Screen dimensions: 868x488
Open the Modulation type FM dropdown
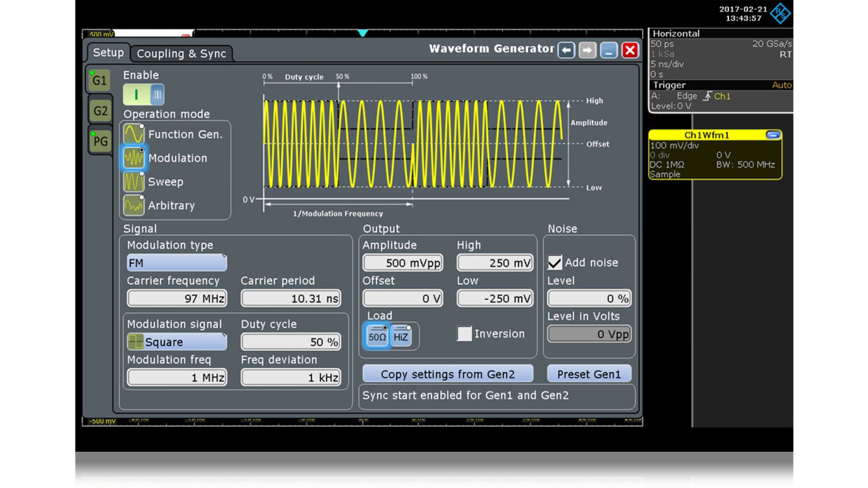[177, 263]
